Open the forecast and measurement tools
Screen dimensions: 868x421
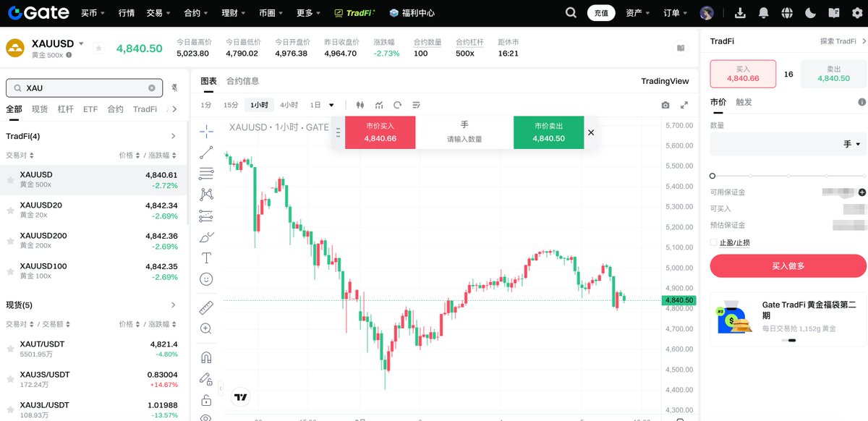click(x=206, y=216)
